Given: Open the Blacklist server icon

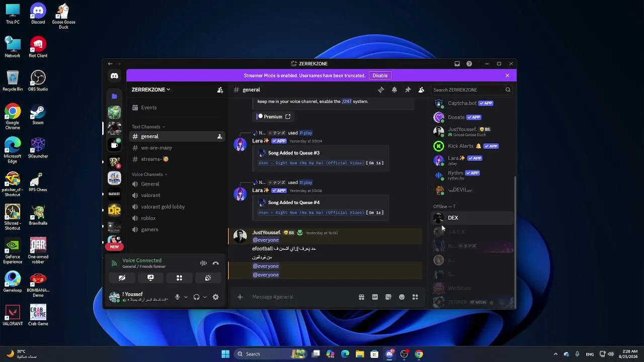Looking at the screenshot, I should coord(114,194).
